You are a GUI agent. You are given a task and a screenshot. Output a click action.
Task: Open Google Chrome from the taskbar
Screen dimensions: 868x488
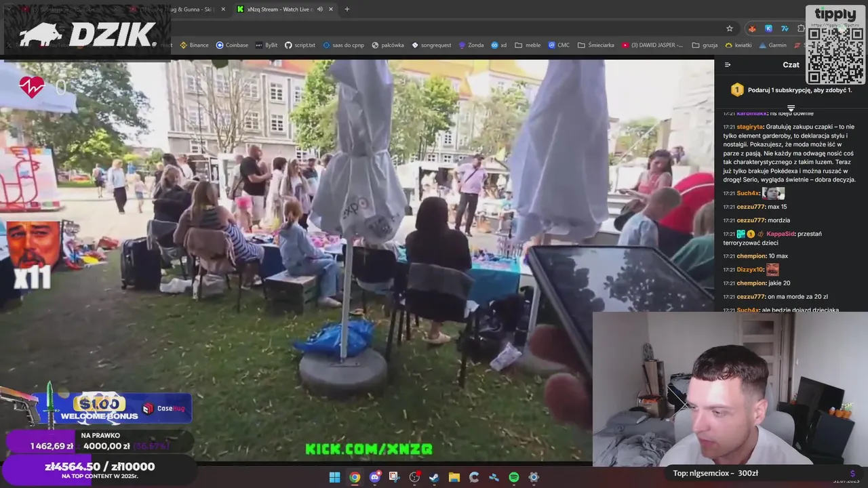point(355,477)
